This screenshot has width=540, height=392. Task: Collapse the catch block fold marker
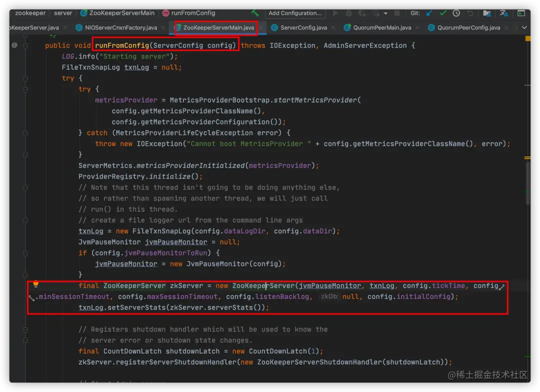25,132
